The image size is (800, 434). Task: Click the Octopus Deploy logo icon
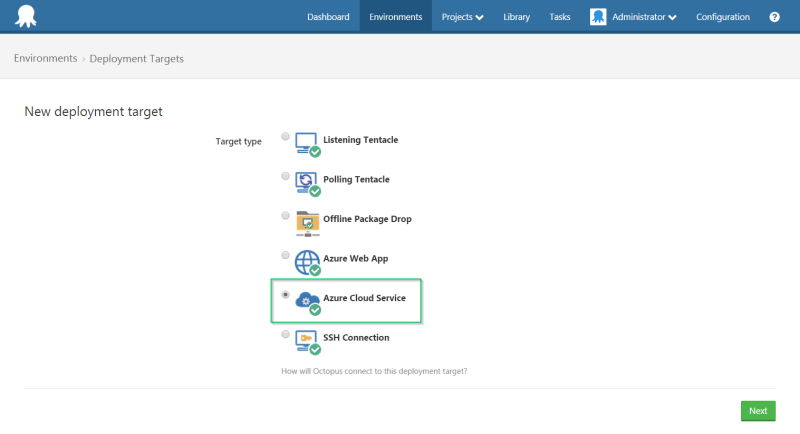[24, 16]
